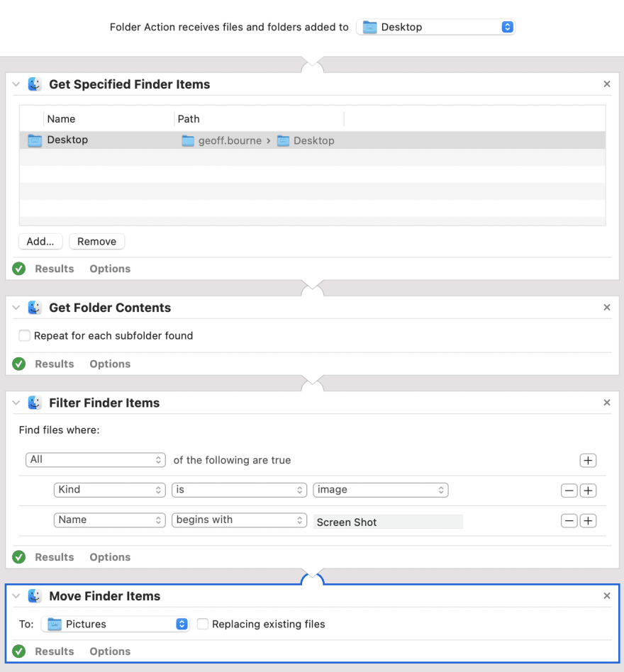The width and height of the screenshot is (624, 672).
Task: Show Results in Filter Finder Items
Action: [55, 557]
